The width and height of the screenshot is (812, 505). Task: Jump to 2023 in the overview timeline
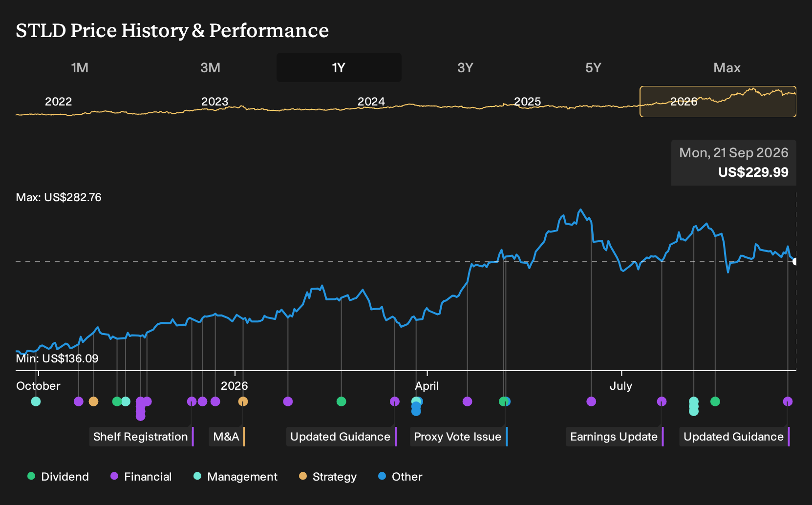[214, 102]
